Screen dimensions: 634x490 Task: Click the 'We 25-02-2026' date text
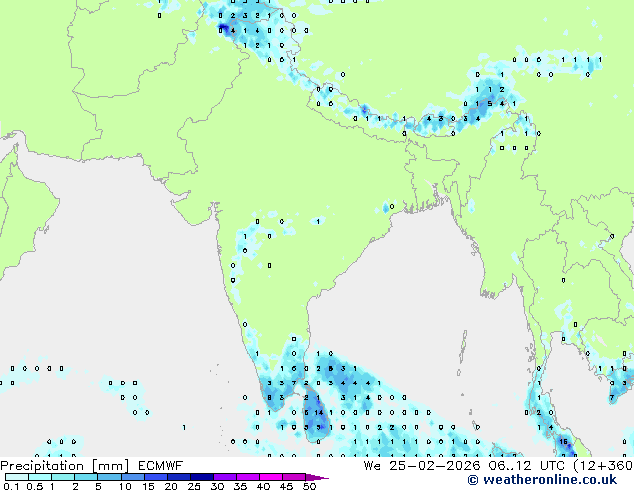(x=422, y=466)
